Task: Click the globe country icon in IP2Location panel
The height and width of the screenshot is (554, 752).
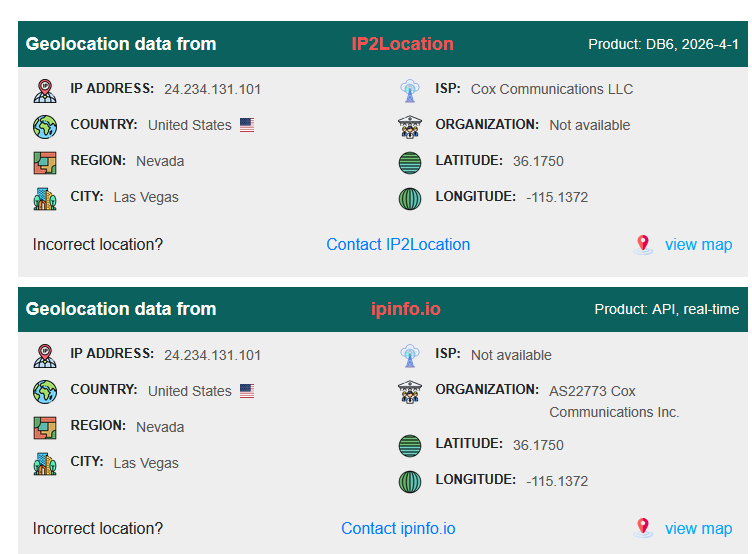Action: (x=45, y=127)
